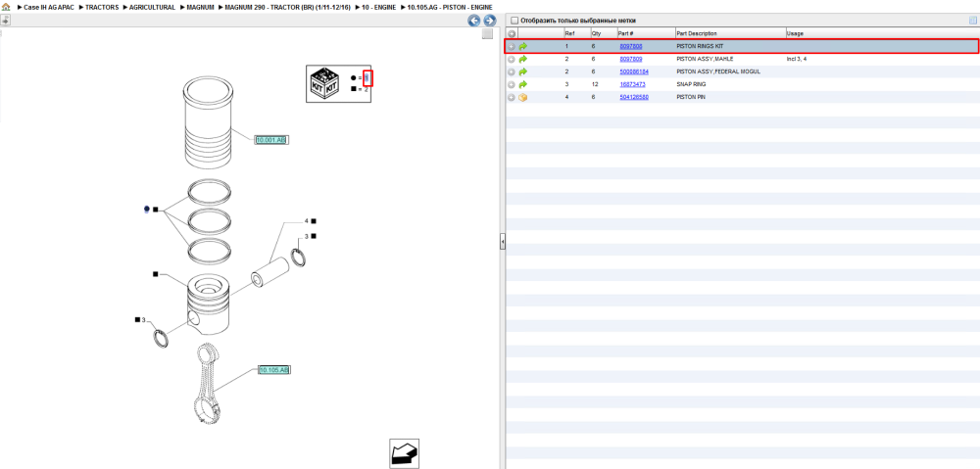Collapse the diagram panel using splitter arrow

click(503, 241)
